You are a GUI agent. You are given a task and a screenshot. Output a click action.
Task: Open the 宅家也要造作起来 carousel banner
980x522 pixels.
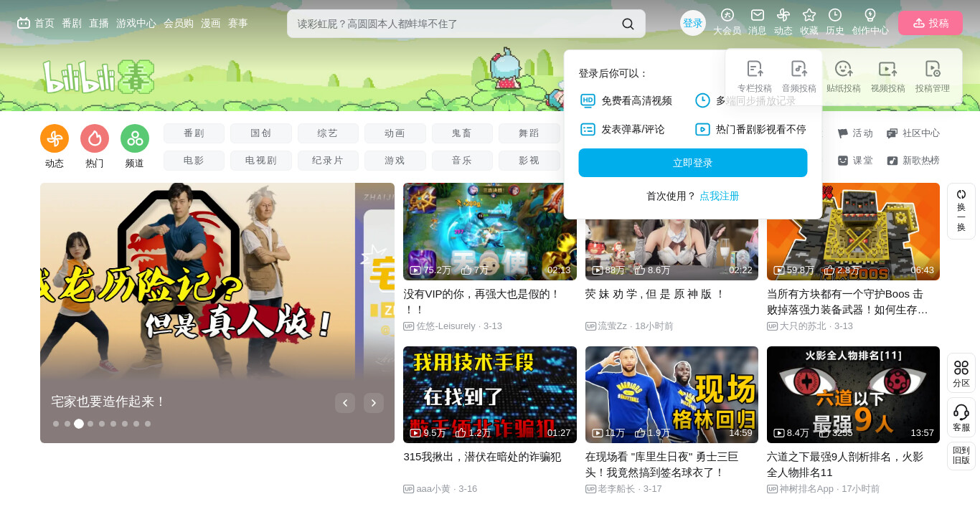tap(217, 313)
